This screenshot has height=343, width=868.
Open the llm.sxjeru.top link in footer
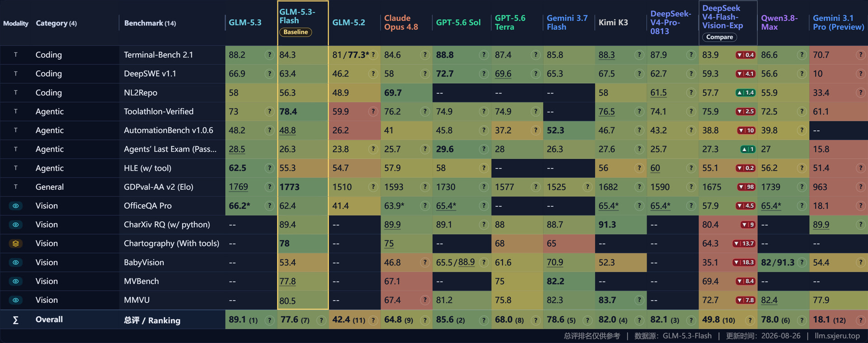(x=837, y=336)
